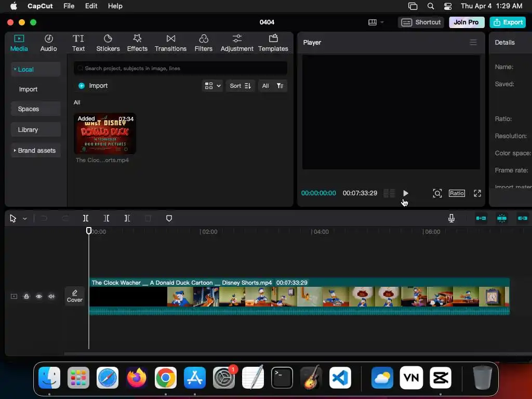Open the Adjustment tab
This screenshot has height=399, width=532.
[x=237, y=43]
